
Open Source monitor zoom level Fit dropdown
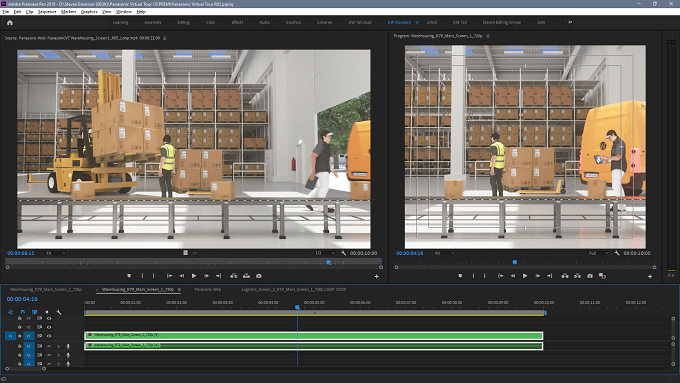point(55,253)
